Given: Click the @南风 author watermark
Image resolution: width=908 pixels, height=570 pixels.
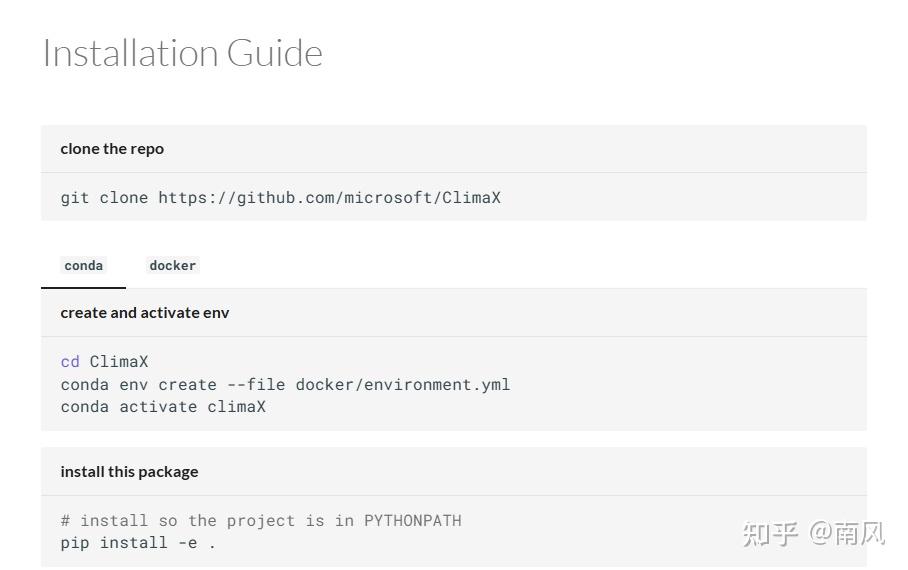Looking at the screenshot, I should 847,533.
